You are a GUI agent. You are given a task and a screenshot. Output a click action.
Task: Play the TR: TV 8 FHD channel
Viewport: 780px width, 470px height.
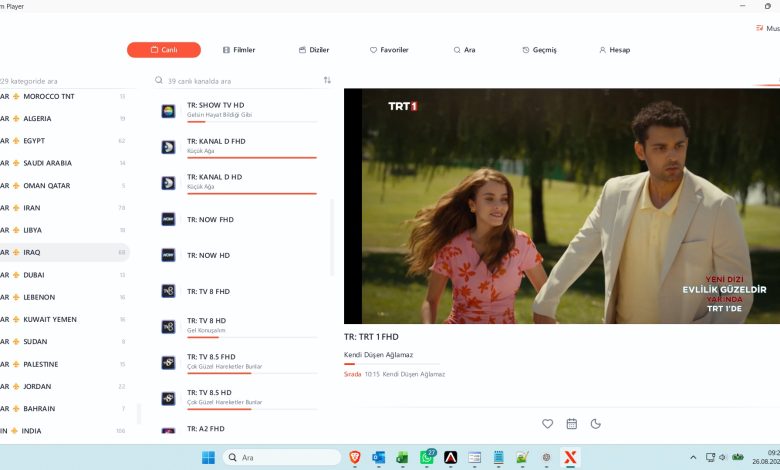click(240, 291)
